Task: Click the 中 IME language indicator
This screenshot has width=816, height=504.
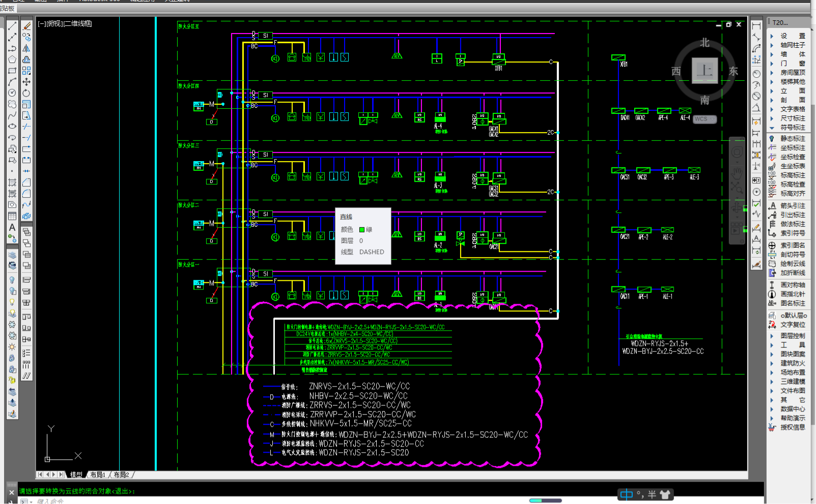Action: 627,494
